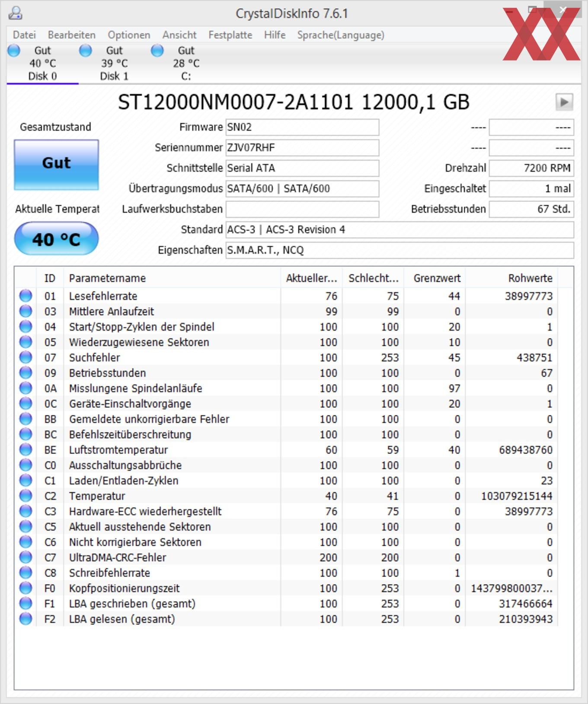Click status orb of Laden/Entladen-Zyklen row
Screen dimensions: 588x704
pos(26,481)
